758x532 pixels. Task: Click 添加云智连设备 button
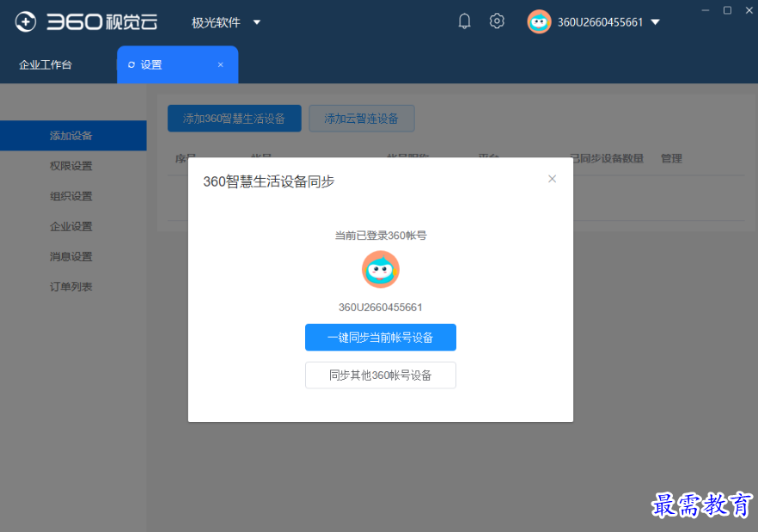point(362,119)
